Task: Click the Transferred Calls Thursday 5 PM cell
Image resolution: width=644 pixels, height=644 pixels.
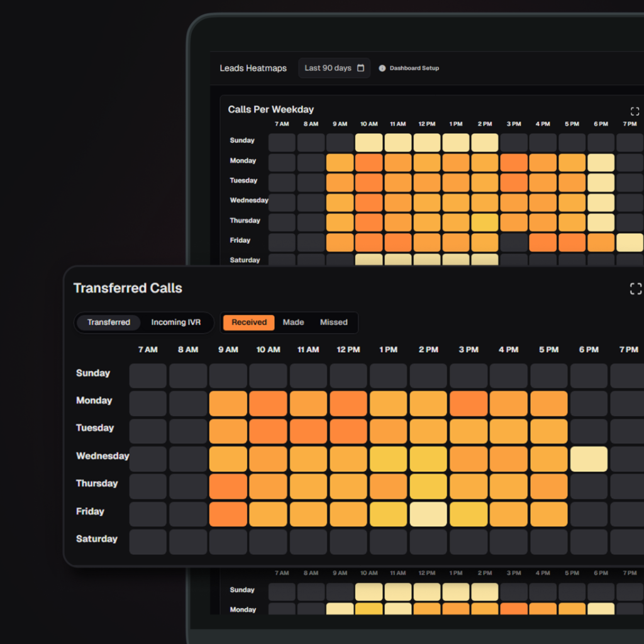Action: click(548, 486)
